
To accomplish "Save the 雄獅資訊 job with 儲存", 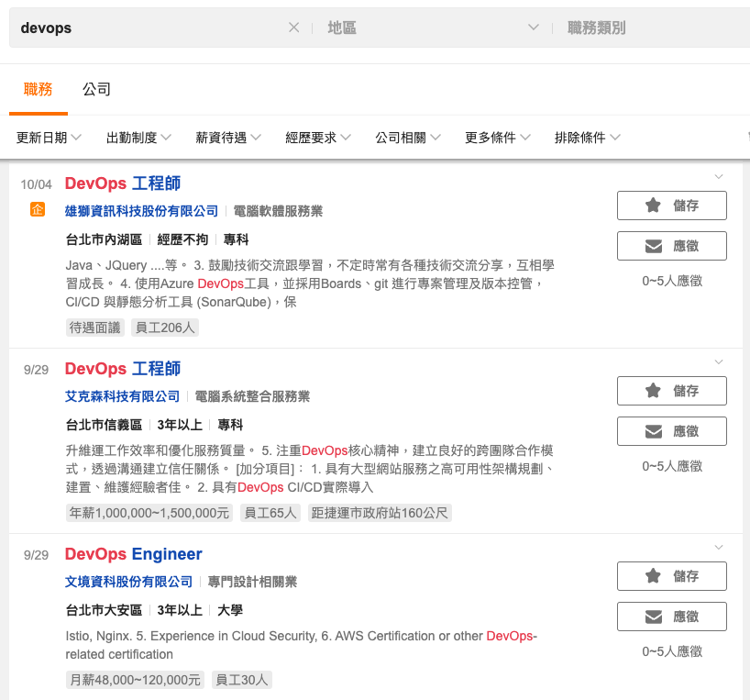I will (671, 206).
